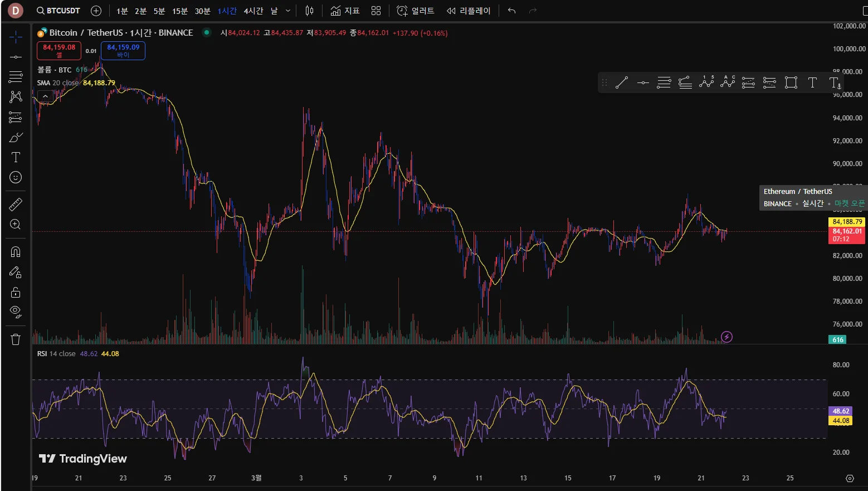Toggle stay in drawing mode

point(16,272)
